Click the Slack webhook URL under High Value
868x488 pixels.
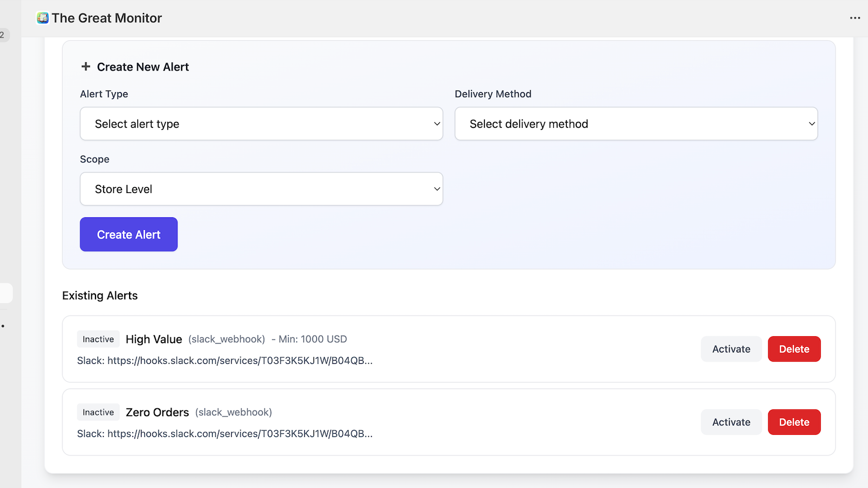(x=239, y=361)
